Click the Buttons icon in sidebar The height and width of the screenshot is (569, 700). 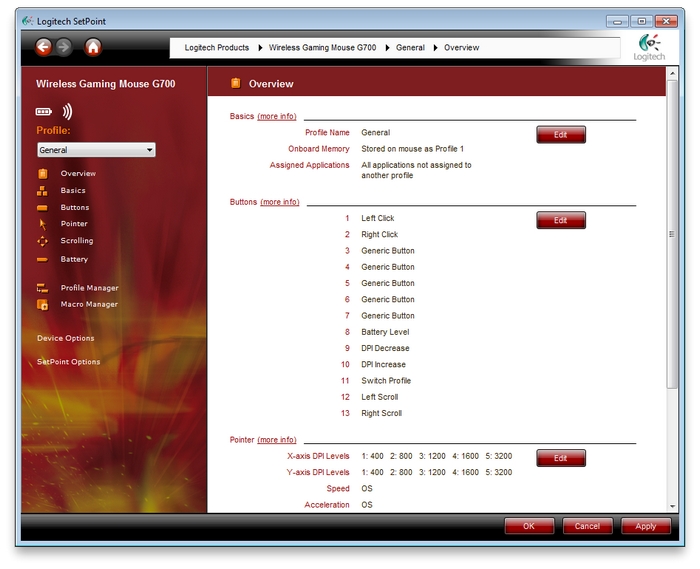[x=42, y=208]
